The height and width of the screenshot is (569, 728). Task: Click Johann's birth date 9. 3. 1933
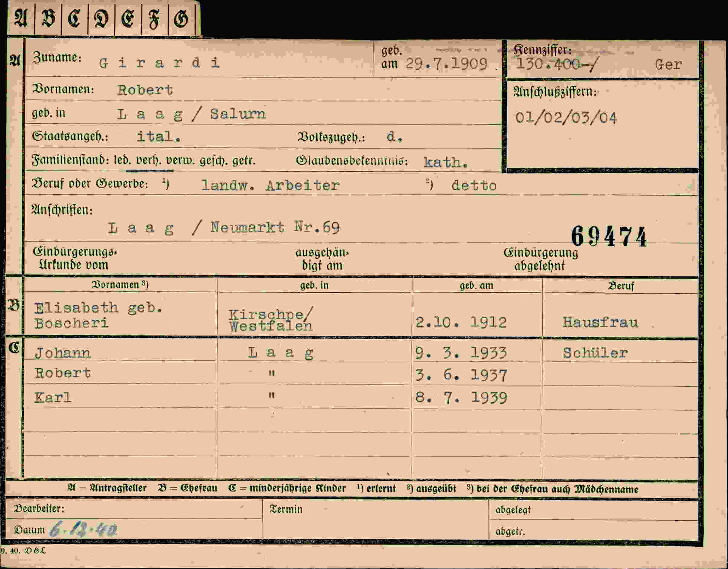click(x=461, y=353)
